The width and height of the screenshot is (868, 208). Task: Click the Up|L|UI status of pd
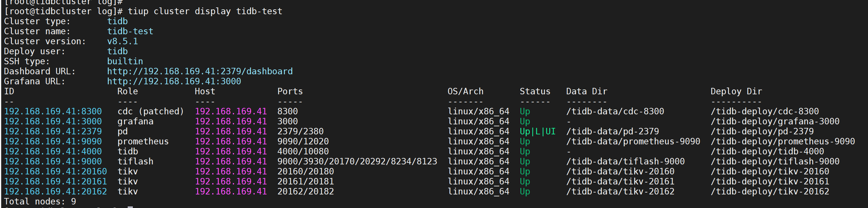(x=538, y=131)
